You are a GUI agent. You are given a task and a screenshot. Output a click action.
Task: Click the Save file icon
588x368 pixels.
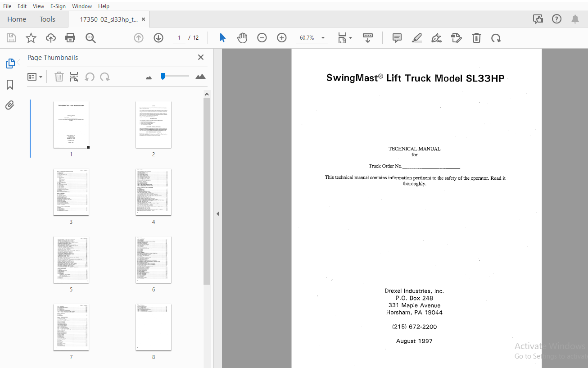pyautogui.click(x=11, y=38)
